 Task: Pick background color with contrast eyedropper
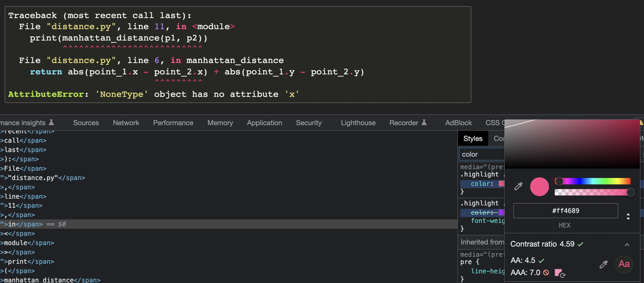pos(603,264)
